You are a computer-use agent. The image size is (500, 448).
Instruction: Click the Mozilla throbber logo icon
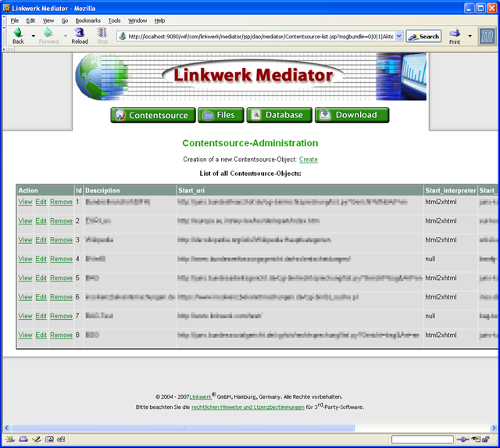pos(487,36)
